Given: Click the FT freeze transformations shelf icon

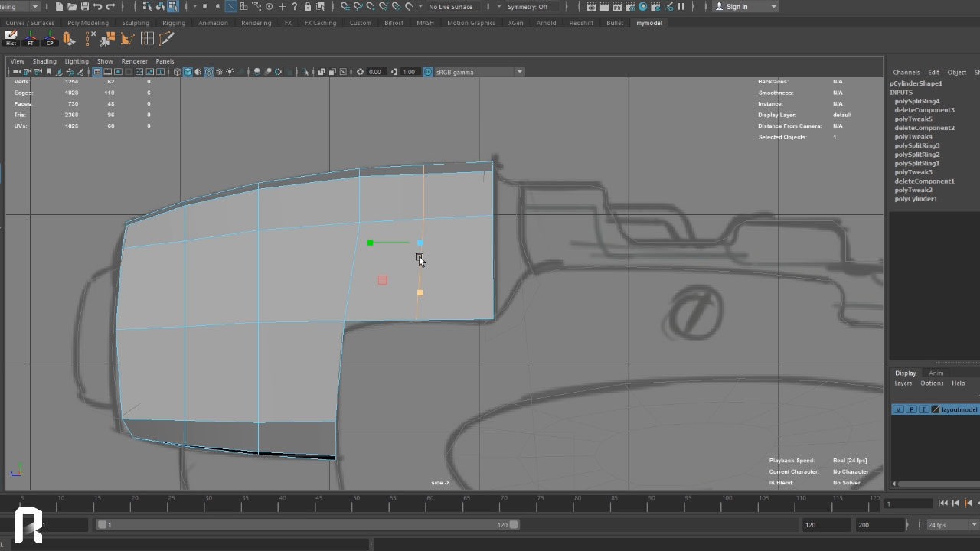Looking at the screenshot, I should (31, 38).
